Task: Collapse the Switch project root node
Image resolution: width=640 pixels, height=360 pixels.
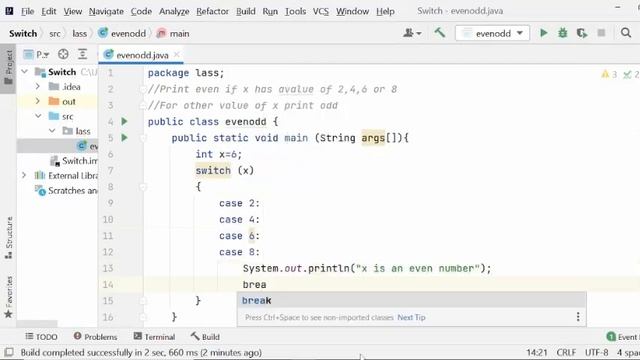Action: [x=24, y=72]
